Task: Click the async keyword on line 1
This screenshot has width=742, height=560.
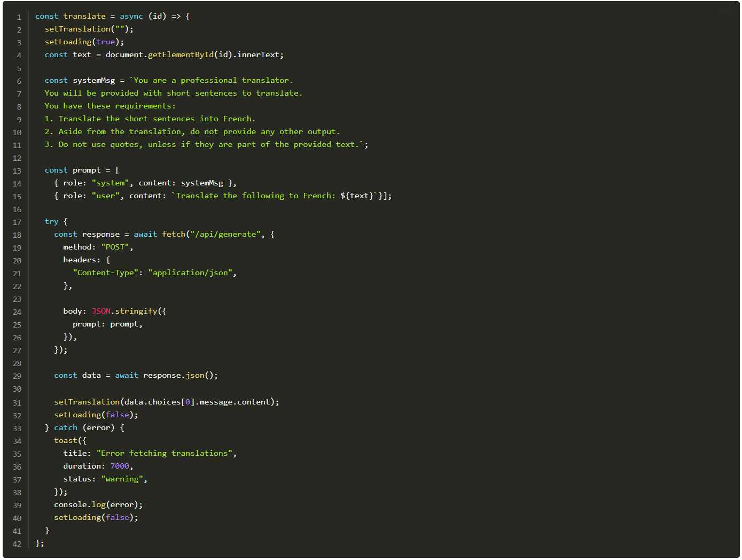Action: 131,16
